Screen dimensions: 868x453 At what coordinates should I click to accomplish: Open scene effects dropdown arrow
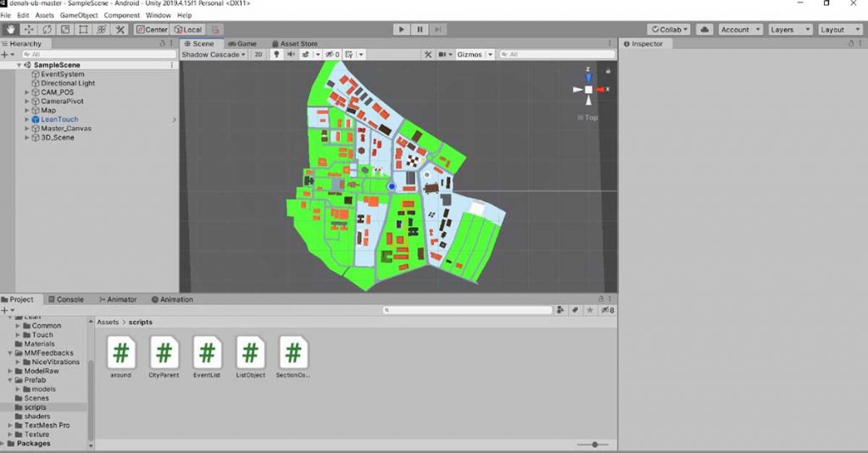(318, 55)
